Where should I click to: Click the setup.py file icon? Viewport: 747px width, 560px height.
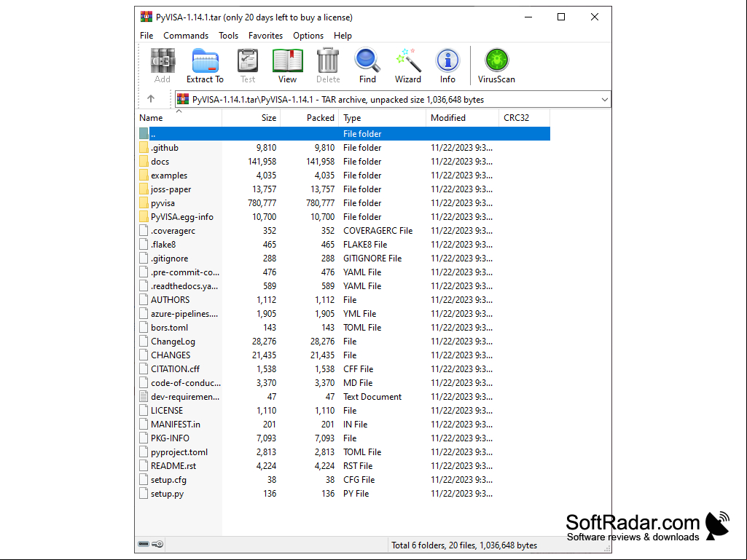[x=144, y=493]
